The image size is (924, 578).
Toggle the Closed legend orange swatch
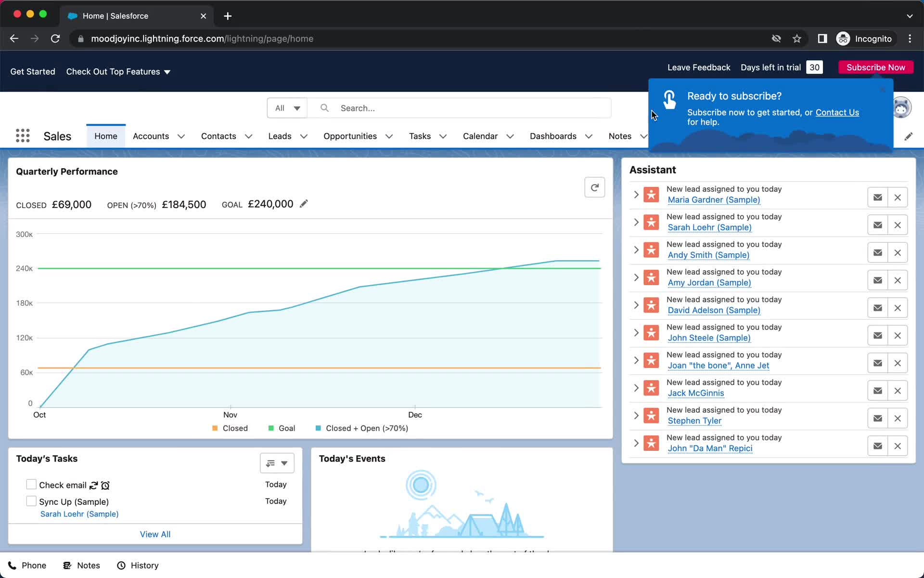pyautogui.click(x=215, y=428)
